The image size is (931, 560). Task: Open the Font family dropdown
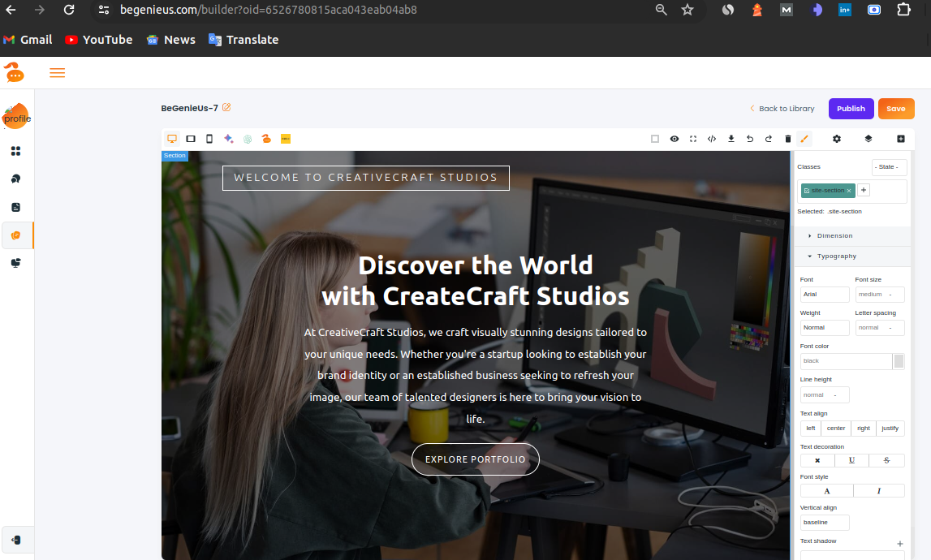[824, 295]
